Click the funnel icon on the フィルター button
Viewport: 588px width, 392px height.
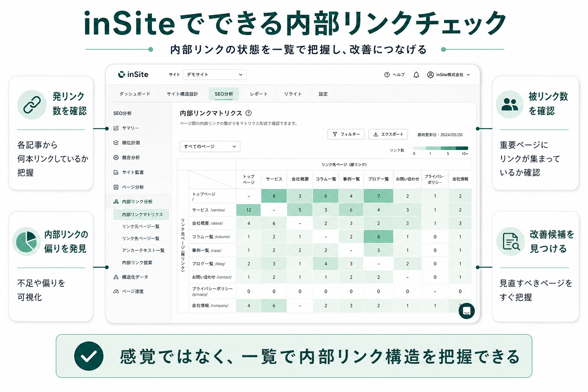click(335, 134)
